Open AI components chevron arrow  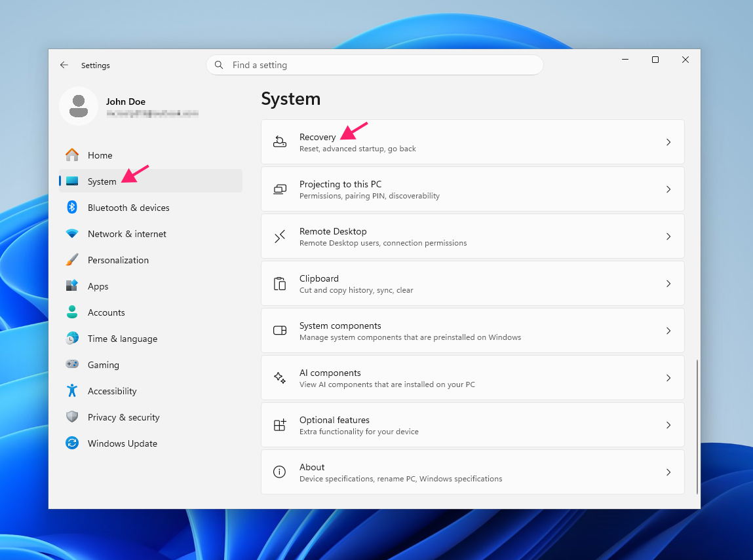pyautogui.click(x=668, y=378)
